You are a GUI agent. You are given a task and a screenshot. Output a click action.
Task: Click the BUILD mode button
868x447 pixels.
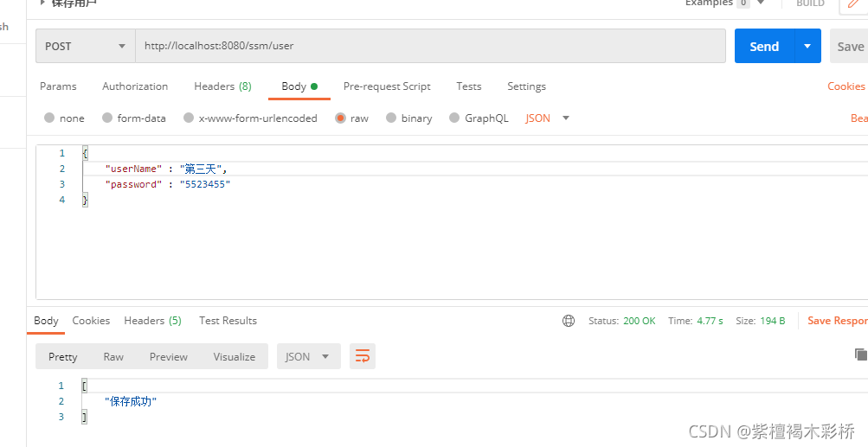pos(810,3)
